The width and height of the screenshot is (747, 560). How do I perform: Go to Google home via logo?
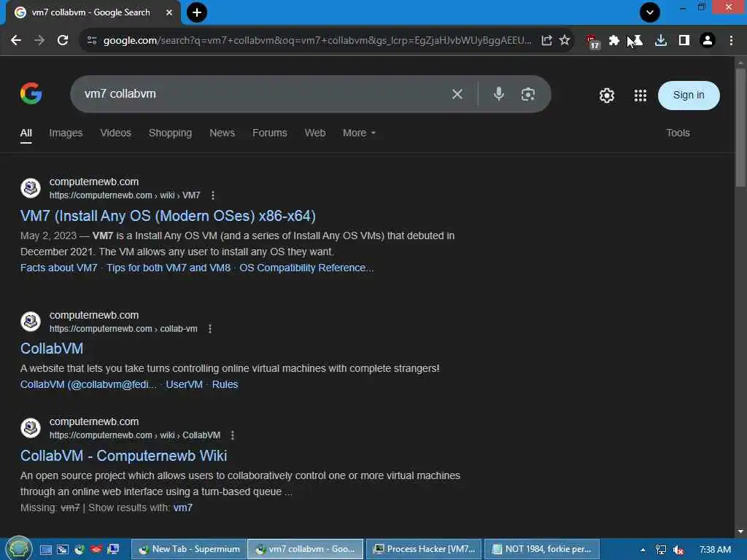[x=31, y=93]
